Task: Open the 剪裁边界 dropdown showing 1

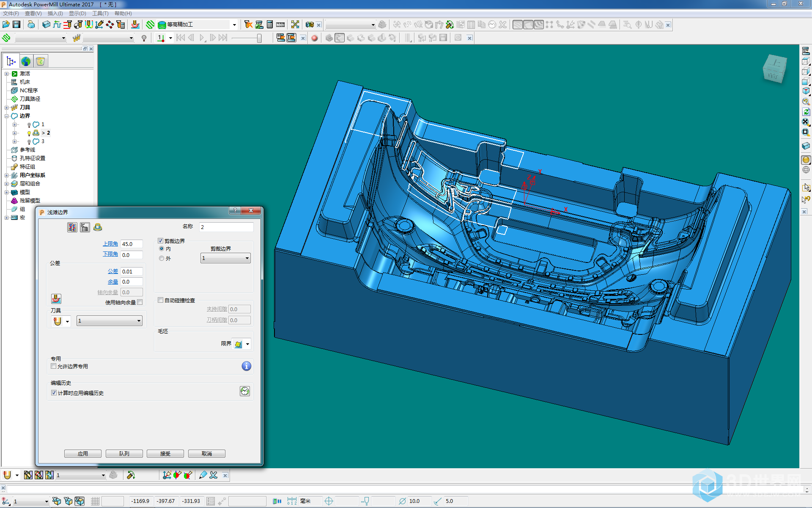Action: click(x=225, y=258)
